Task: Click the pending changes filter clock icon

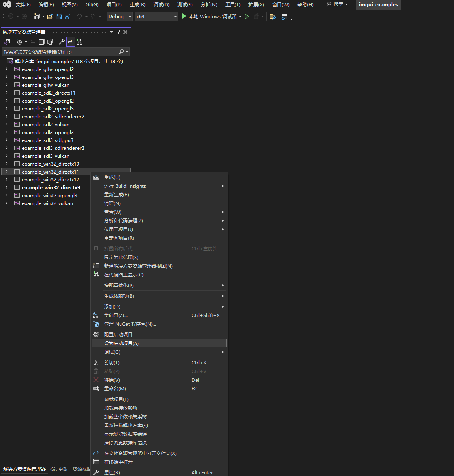Action: (x=19, y=42)
